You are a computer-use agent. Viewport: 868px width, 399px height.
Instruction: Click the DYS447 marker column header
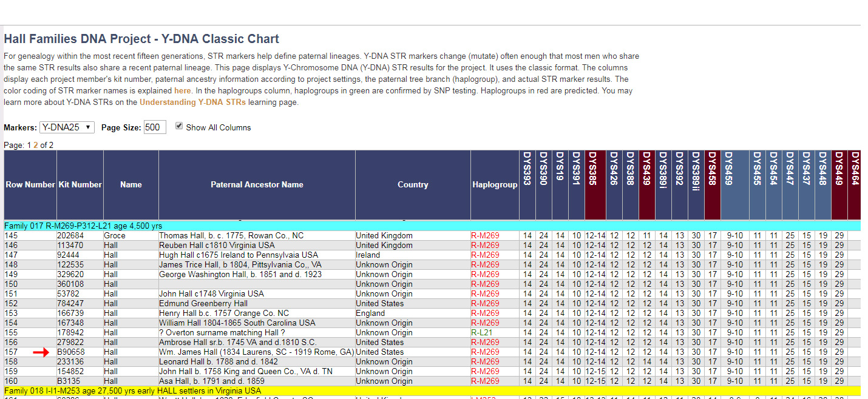(x=790, y=185)
